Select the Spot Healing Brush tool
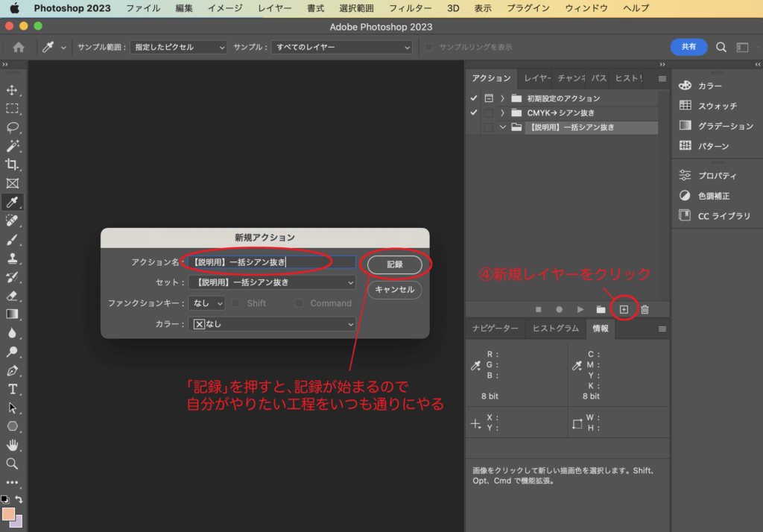Screen dimensions: 763x532 tap(12, 221)
